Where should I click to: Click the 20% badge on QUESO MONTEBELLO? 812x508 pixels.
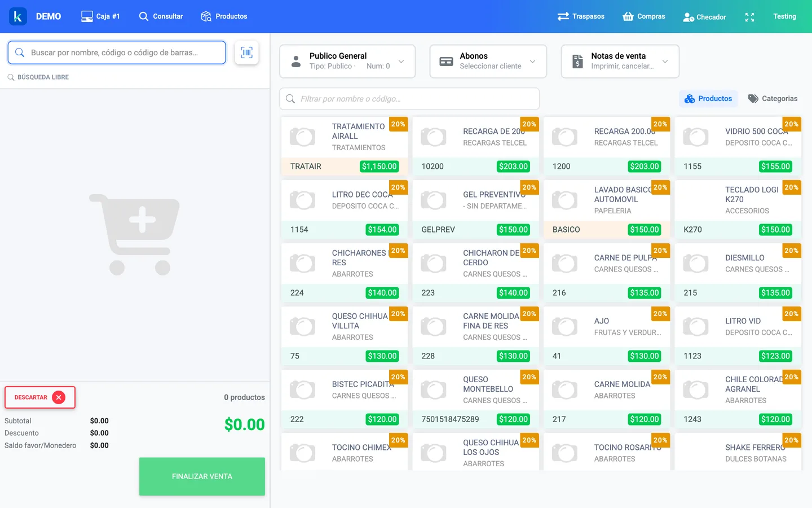point(529,377)
